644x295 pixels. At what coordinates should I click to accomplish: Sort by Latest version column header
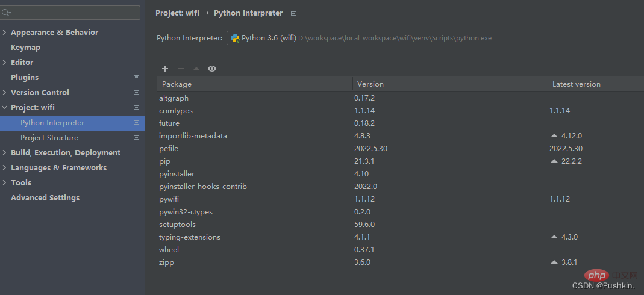point(596,84)
